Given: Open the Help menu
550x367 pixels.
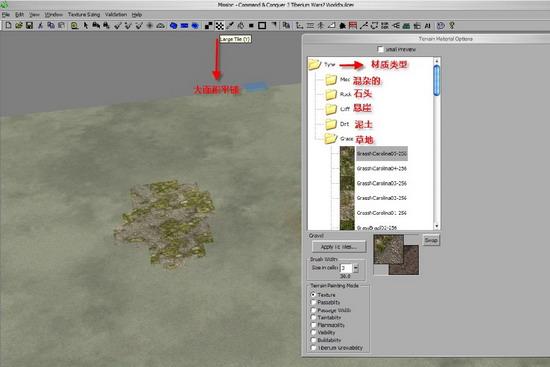Looking at the screenshot, I should pos(137,14).
